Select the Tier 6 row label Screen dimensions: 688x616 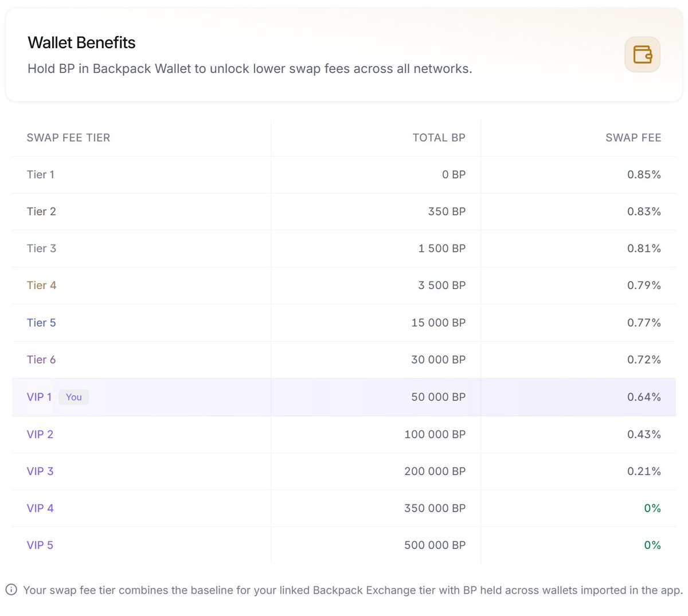41,360
